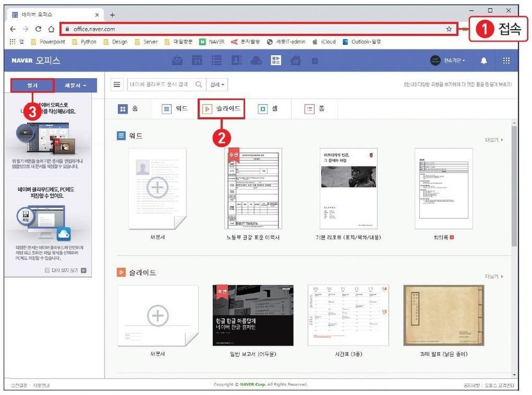532x395 pixels.
Task: Click the 열기 button
Action: point(33,85)
